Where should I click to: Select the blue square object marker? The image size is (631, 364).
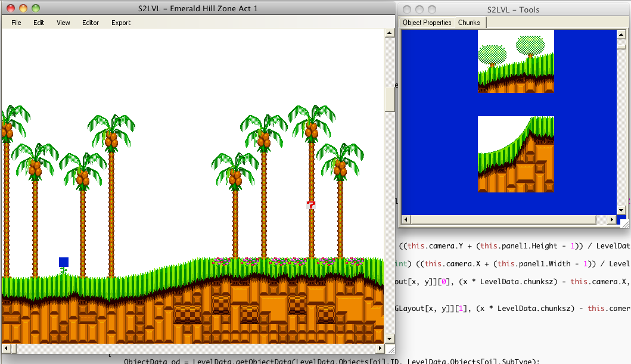point(64,262)
